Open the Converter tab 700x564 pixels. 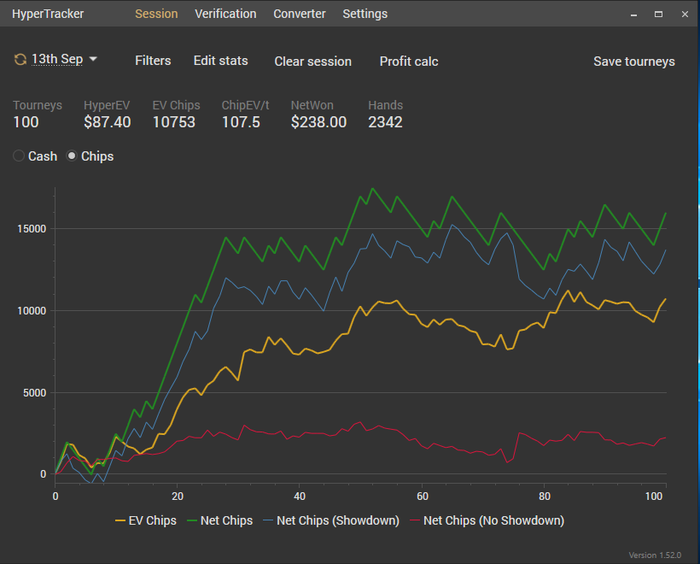tap(299, 14)
